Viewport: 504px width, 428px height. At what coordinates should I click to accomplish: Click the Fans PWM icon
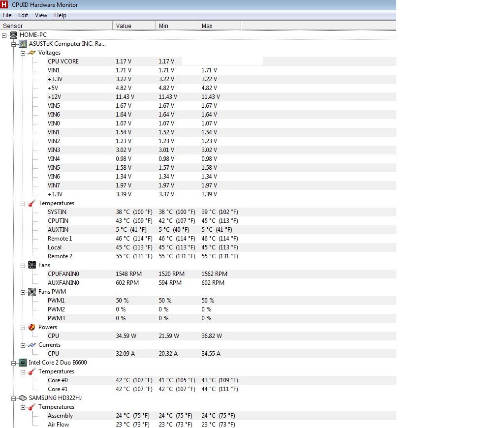32,292
